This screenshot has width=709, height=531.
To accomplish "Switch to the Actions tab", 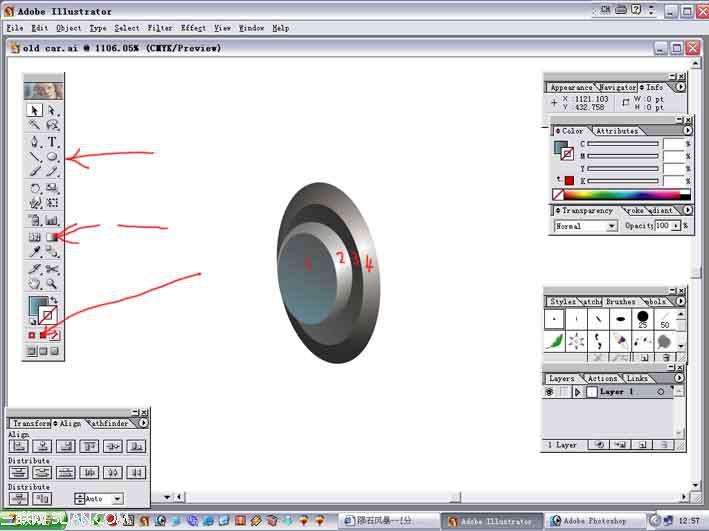I will click(602, 378).
